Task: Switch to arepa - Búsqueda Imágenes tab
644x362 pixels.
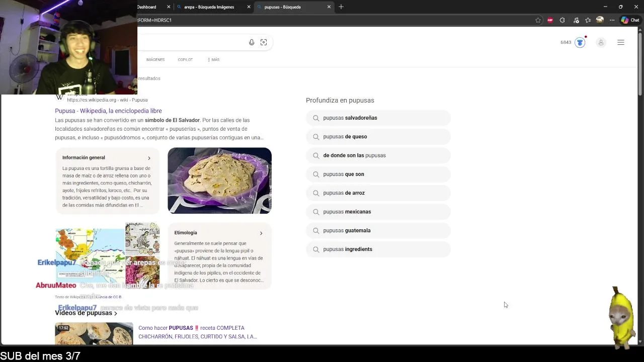Action: point(214,7)
